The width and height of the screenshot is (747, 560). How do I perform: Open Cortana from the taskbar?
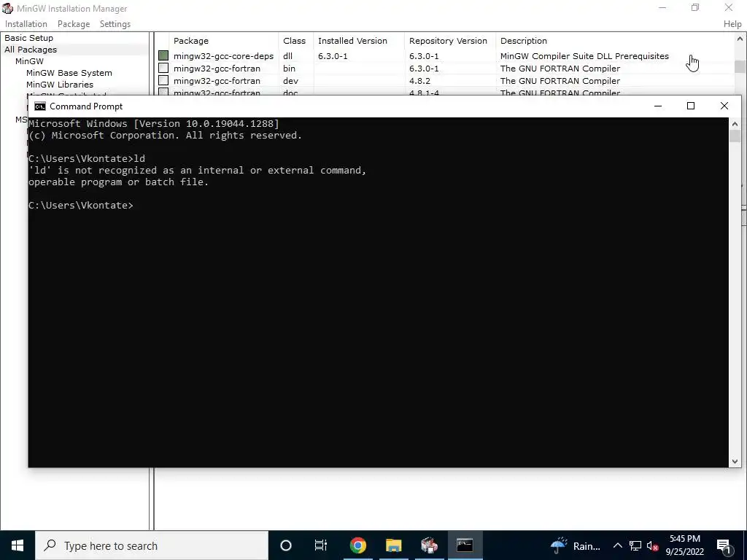pyautogui.click(x=286, y=545)
